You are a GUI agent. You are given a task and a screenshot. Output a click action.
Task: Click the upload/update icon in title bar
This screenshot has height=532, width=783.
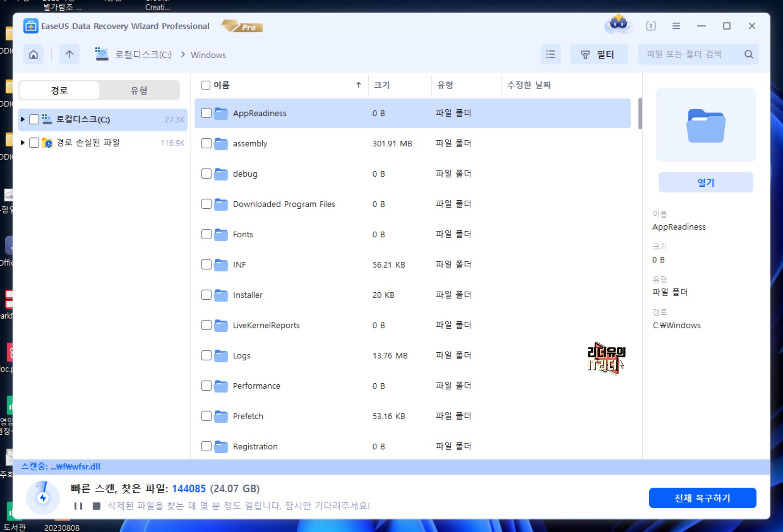651,26
